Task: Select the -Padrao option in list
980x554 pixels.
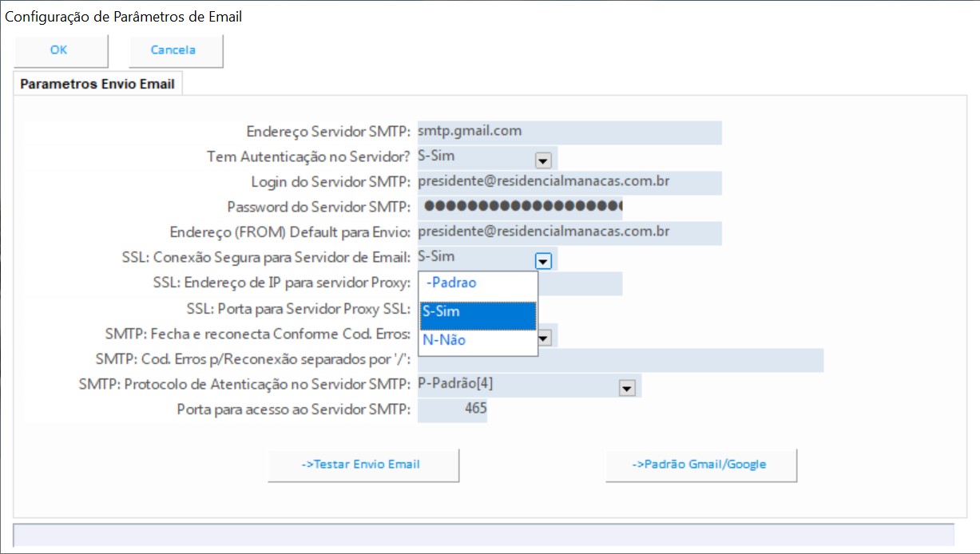Action: (478, 283)
